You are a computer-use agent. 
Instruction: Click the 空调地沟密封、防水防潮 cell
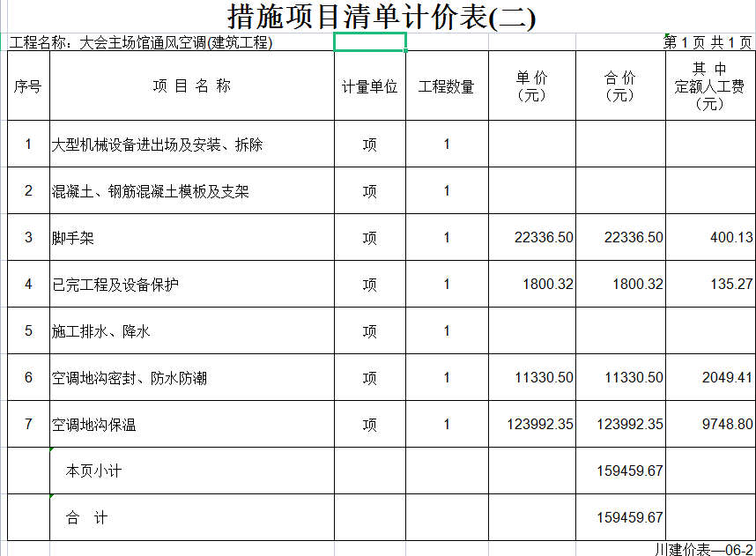click(x=192, y=378)
